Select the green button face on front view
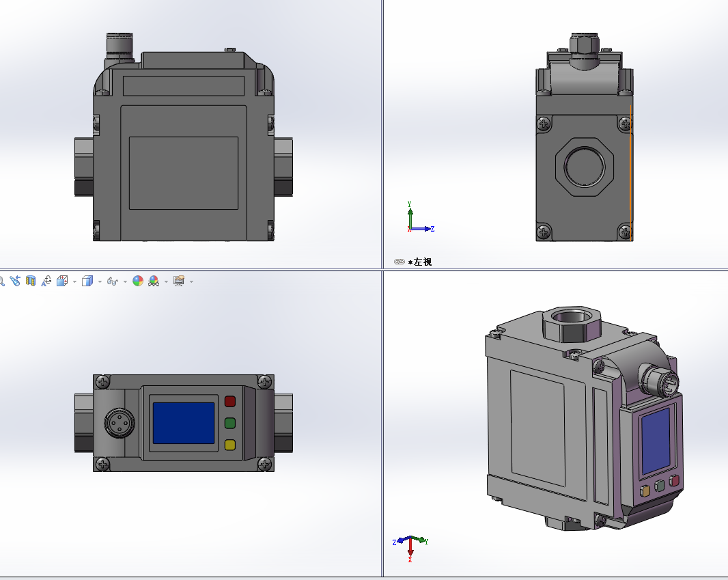 coord(230,423)
